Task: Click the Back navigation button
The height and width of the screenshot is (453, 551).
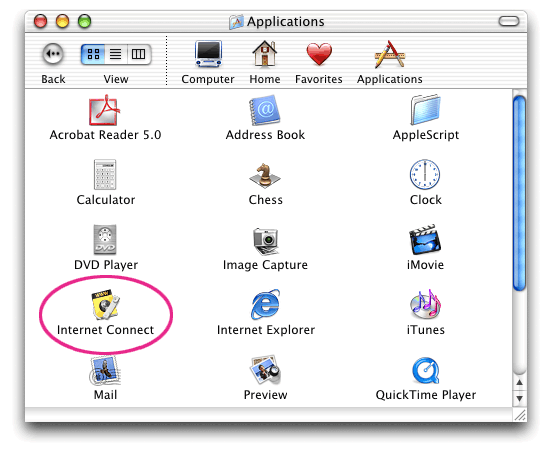Action: click(x=53, y=54)
